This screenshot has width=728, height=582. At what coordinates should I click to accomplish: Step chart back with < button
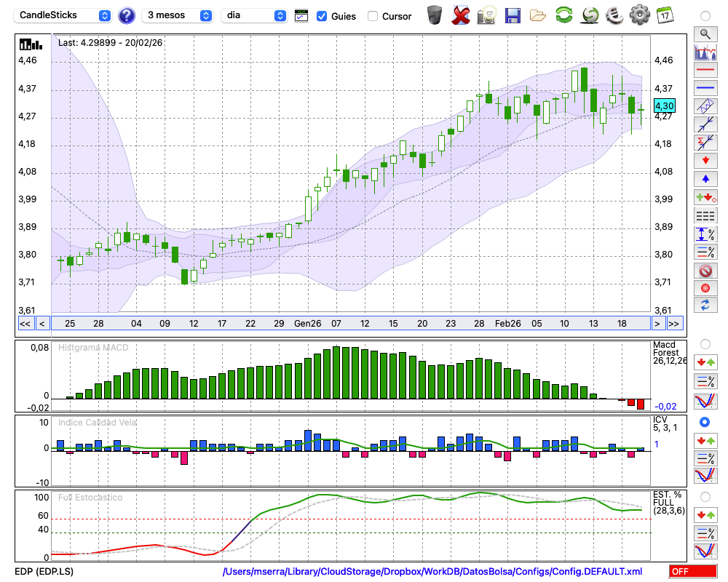[x=42, y=324]
